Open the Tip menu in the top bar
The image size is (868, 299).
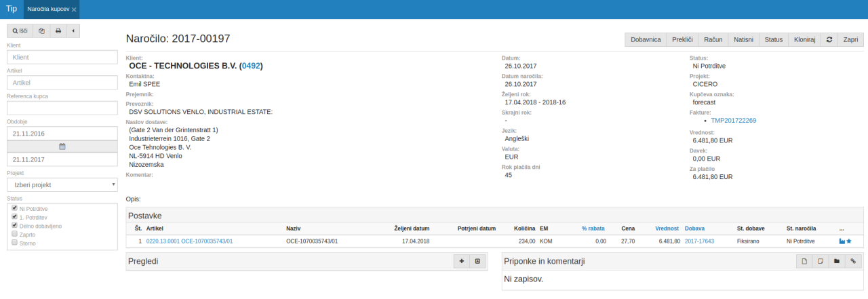pyautogui.click(x=12, y=9)
